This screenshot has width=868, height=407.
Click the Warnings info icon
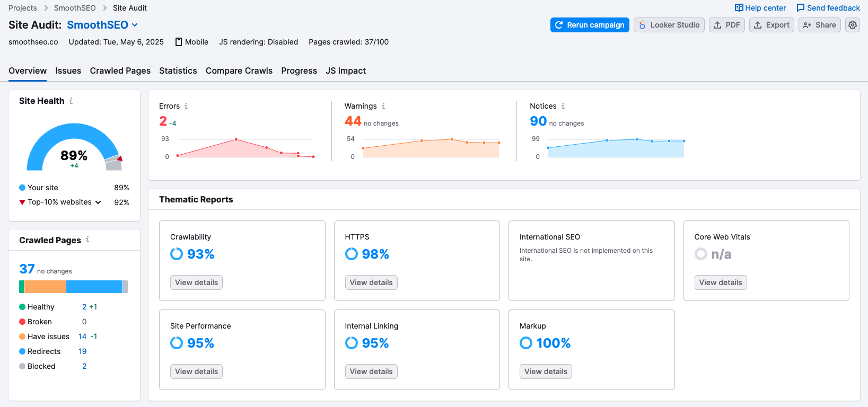(383, 106)
